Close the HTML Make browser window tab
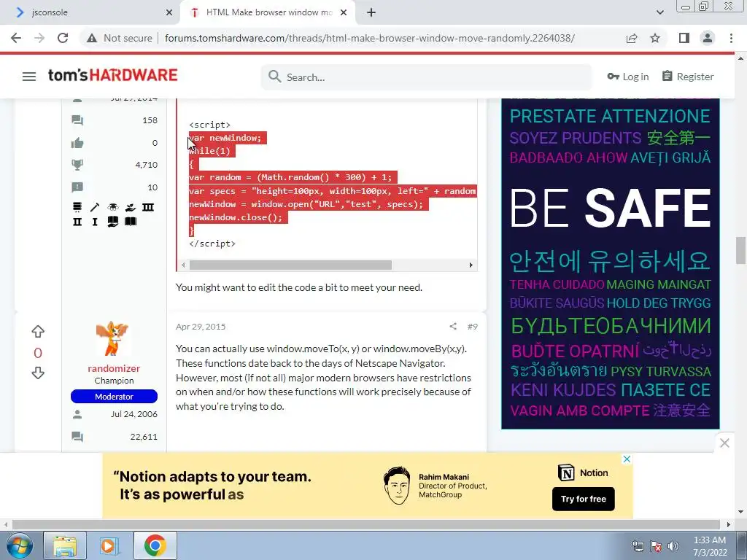This screenshot has height=560, width=747. tap(344, 13)
